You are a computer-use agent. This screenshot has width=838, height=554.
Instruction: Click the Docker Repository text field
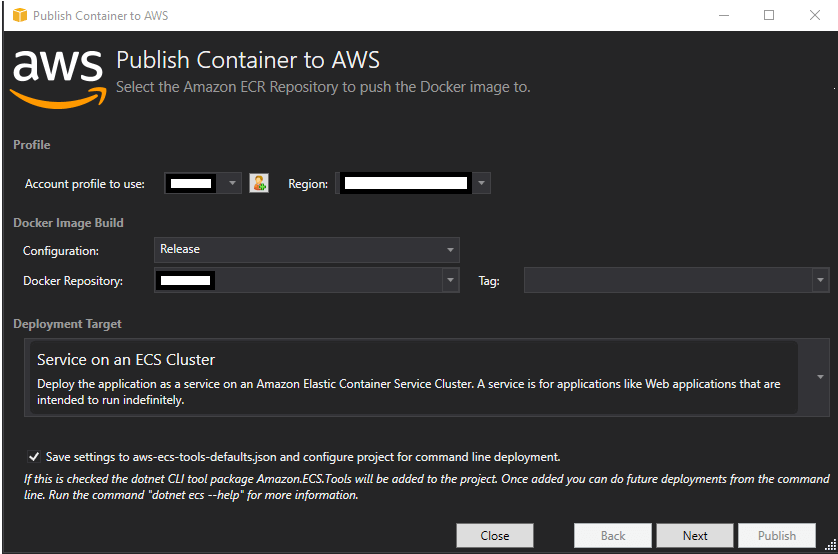click(298, 280)
